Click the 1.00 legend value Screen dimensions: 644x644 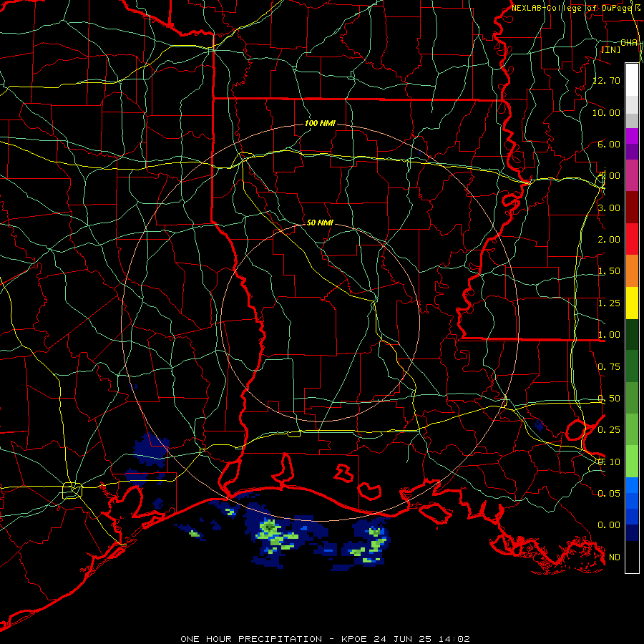609,335
